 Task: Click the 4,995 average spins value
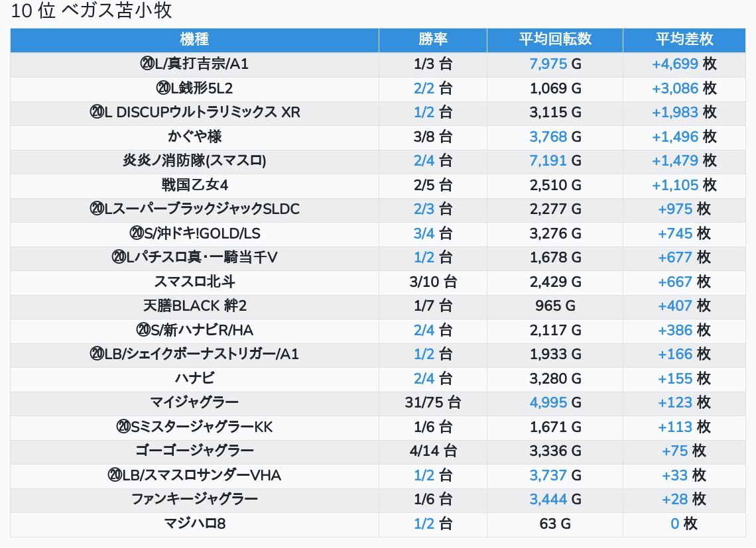pos(548,403)
